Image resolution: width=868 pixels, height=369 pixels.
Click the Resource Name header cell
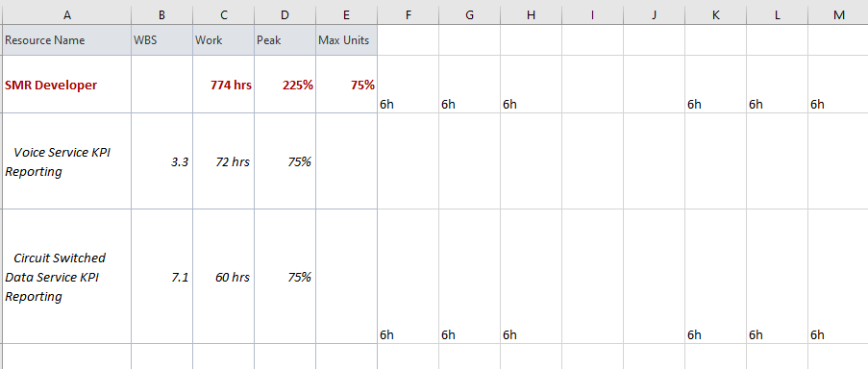[67, 40]
